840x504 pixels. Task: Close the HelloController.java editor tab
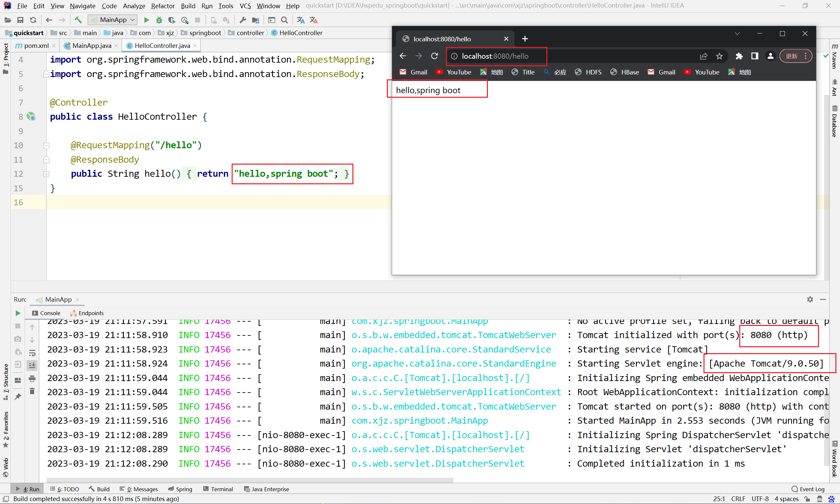pos(195,46)
